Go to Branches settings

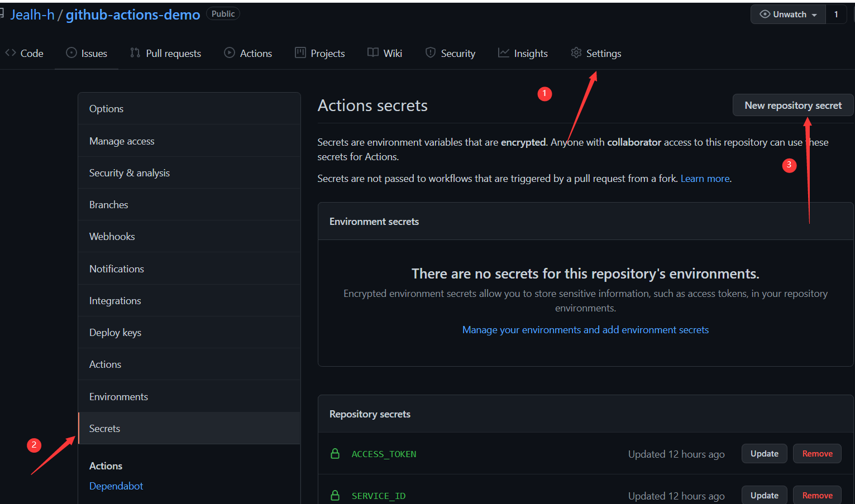coord(189,204)
